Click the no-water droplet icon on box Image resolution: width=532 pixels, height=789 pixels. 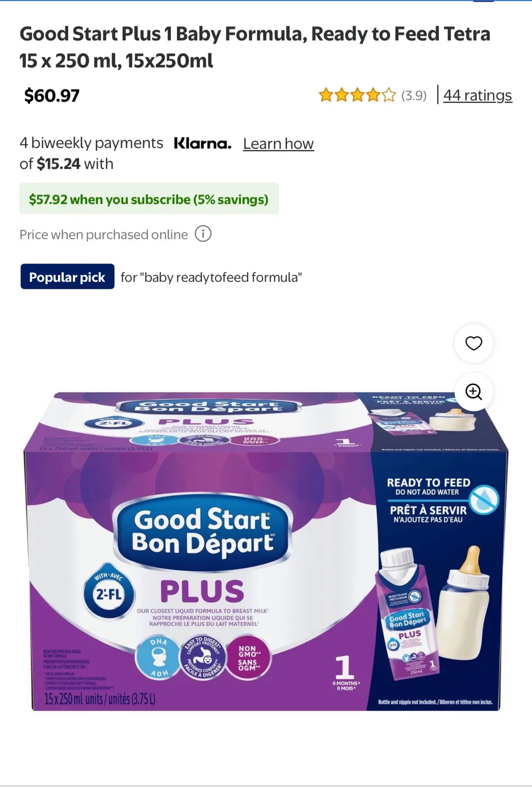pos(484,500)
